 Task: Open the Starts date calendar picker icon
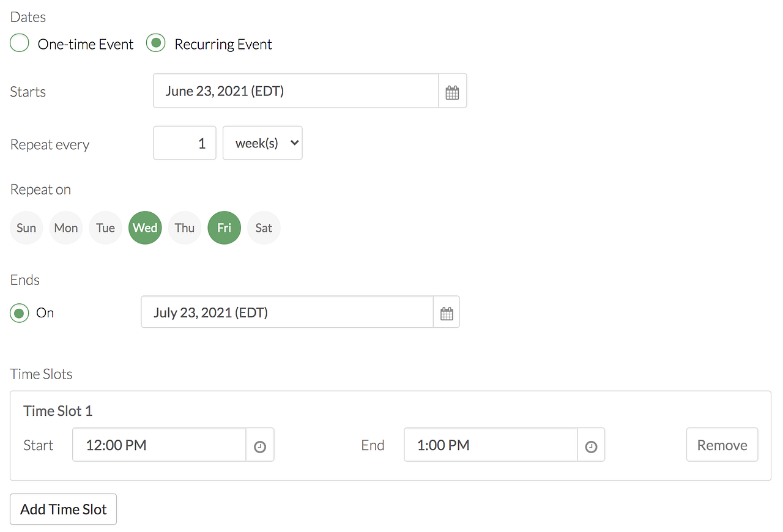452,92
